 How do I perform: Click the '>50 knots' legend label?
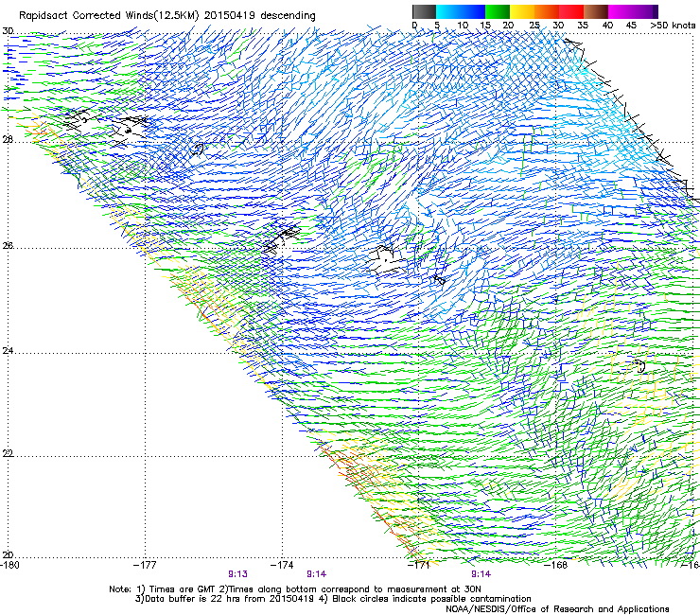tap(673, 25)
